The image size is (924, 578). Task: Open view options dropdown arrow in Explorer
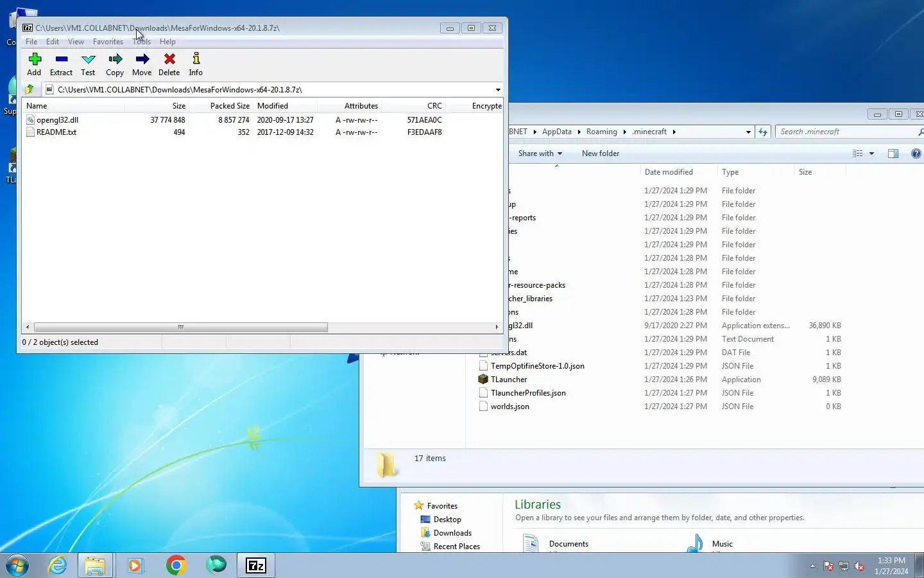tap(871, 153)
